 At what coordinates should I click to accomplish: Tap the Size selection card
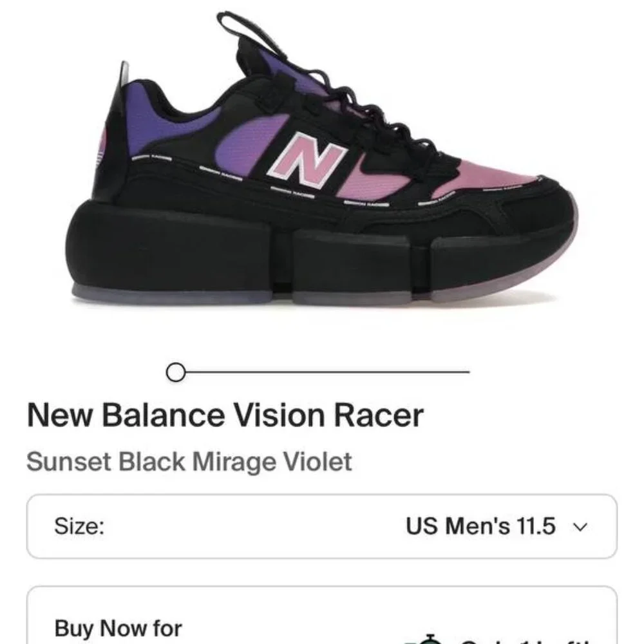click(x=322, y=525)
